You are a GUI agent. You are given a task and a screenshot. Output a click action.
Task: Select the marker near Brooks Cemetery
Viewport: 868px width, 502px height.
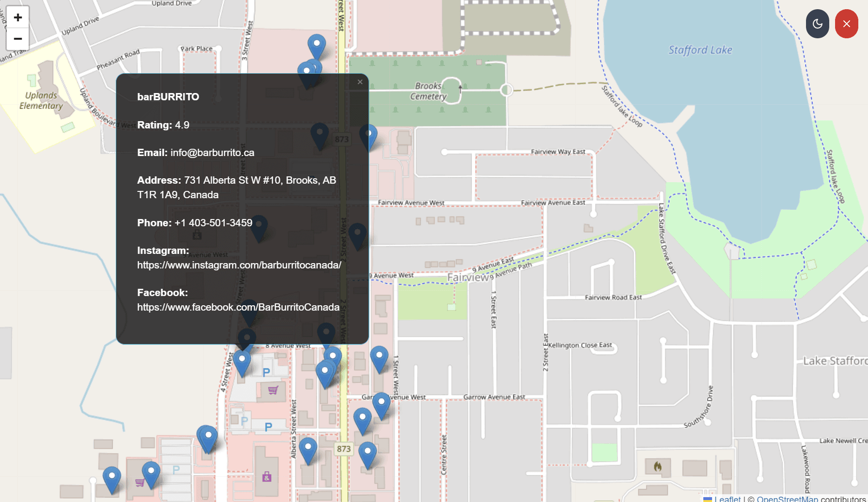(x=368, y=132)
